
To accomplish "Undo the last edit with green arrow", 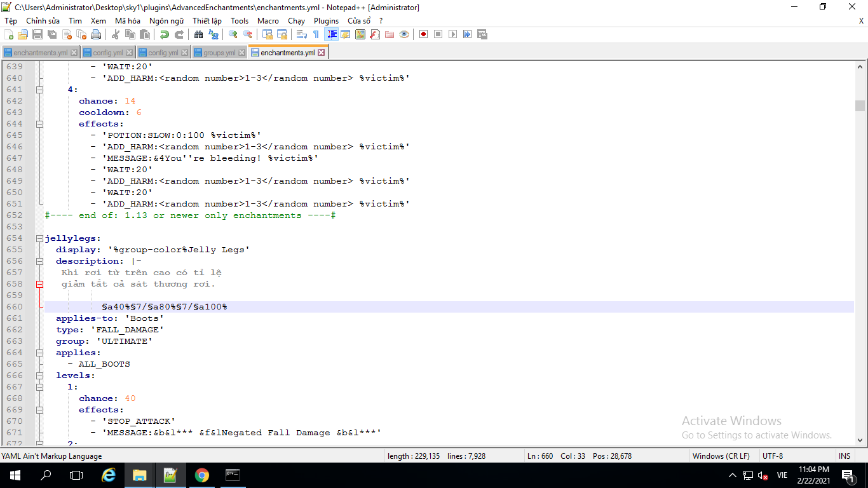I will [x=165, y=34].
